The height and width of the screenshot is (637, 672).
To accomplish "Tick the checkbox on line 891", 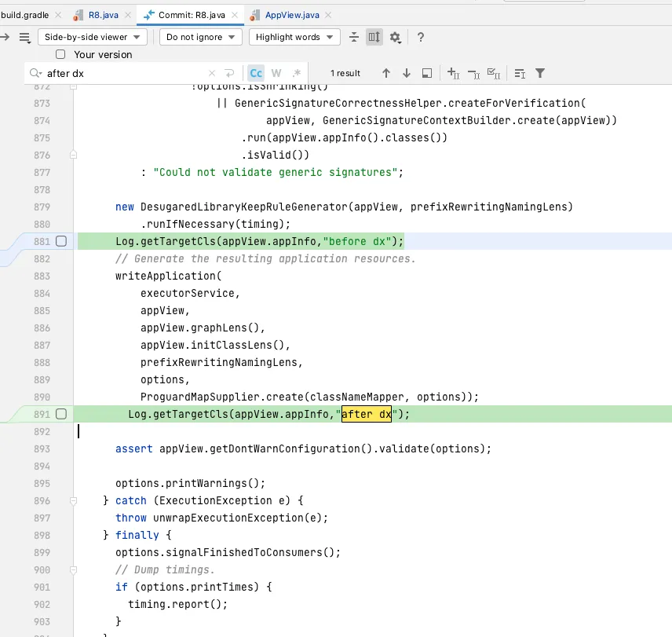I will coord(61,414).
